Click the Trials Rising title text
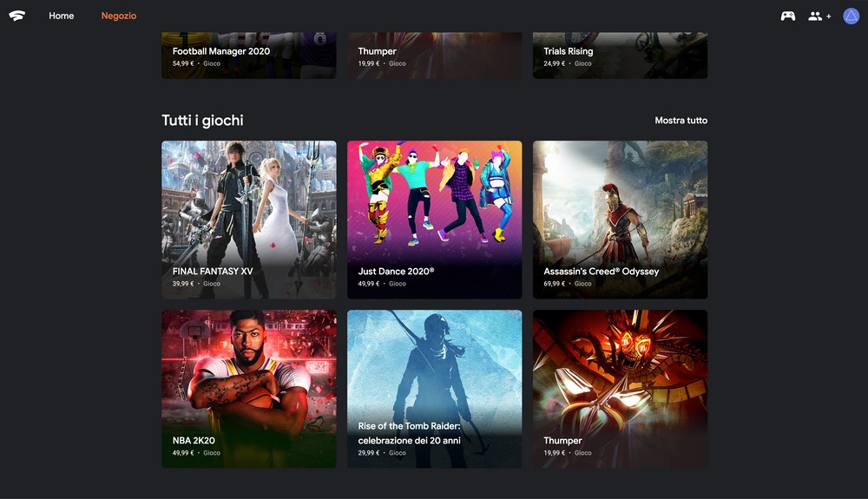Screen dimensions: 868x499 568,51
